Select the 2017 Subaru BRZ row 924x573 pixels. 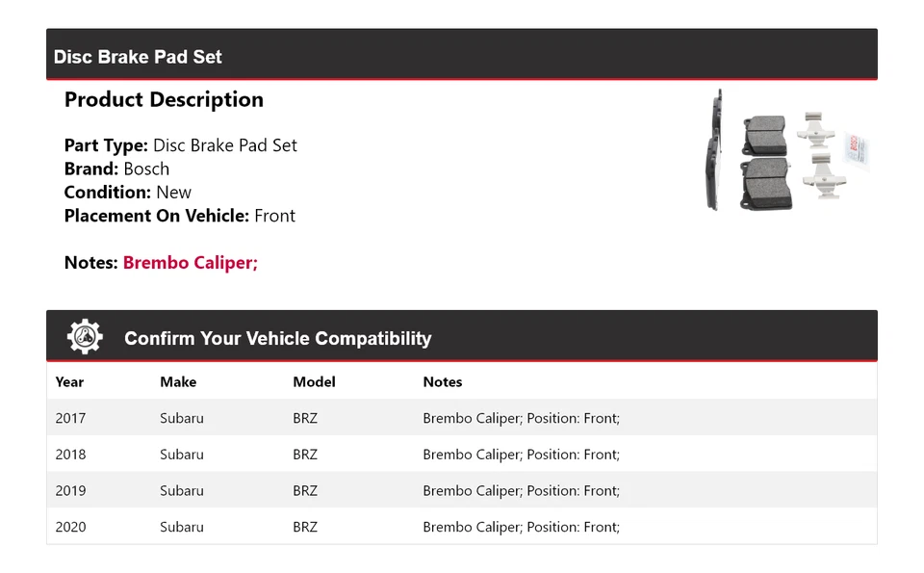461,418
